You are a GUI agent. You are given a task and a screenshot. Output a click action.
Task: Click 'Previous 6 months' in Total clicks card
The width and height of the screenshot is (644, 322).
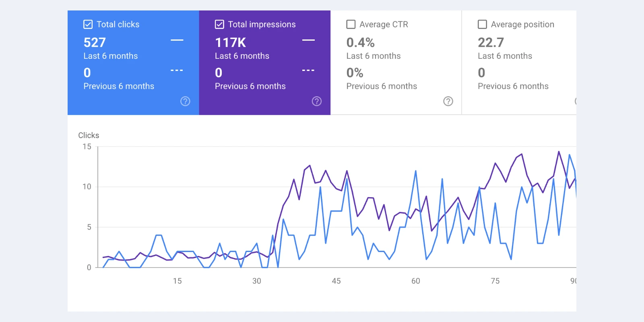pyautogui.click(x=119, y=86)
